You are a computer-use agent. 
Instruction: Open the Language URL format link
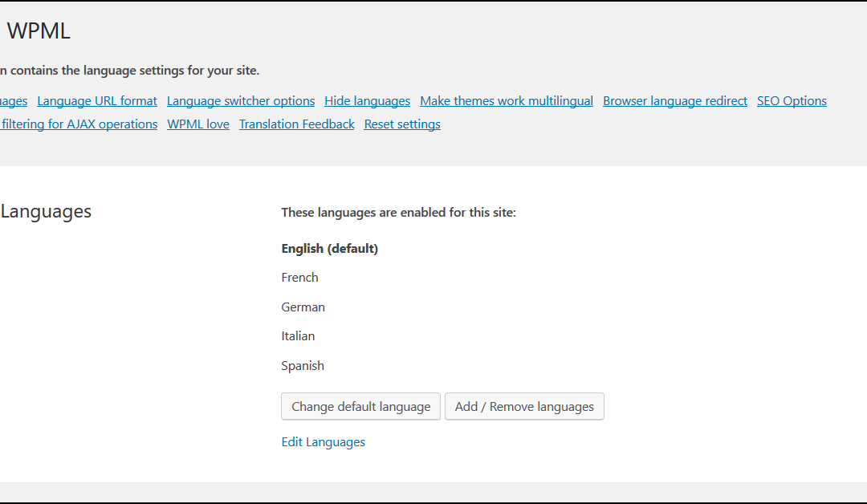pos(97,101)
